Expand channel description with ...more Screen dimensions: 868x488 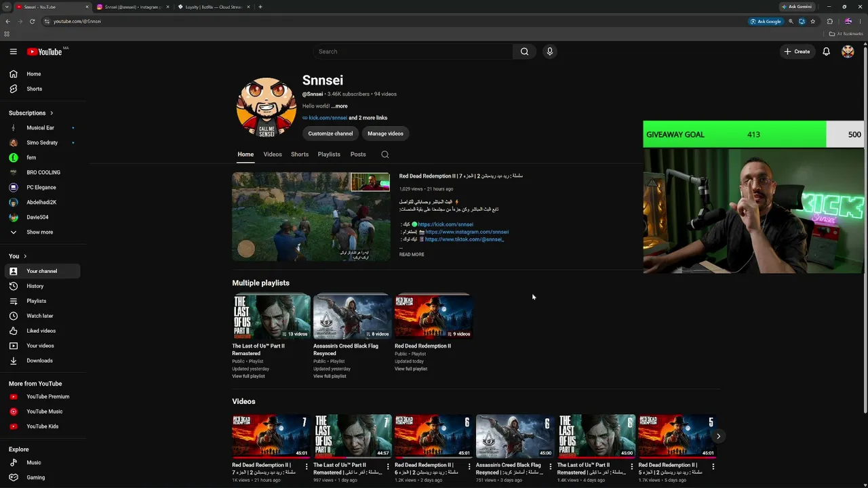pyautogui.click(x=339, y=106)
